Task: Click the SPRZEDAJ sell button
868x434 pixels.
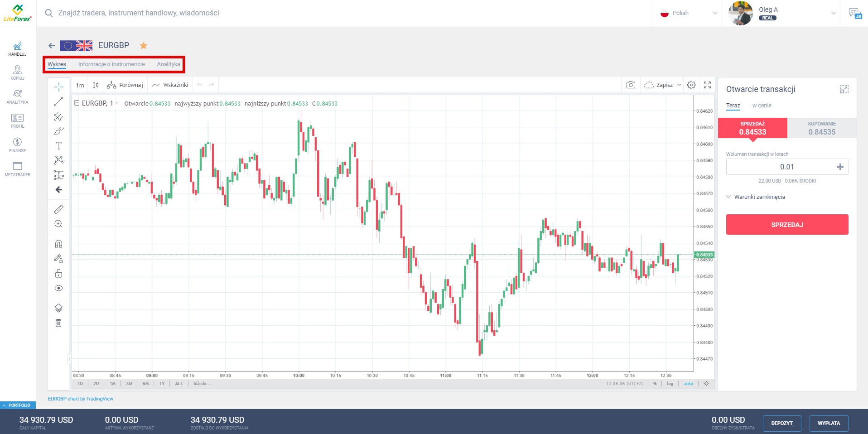Action: [x=787, y=224]
